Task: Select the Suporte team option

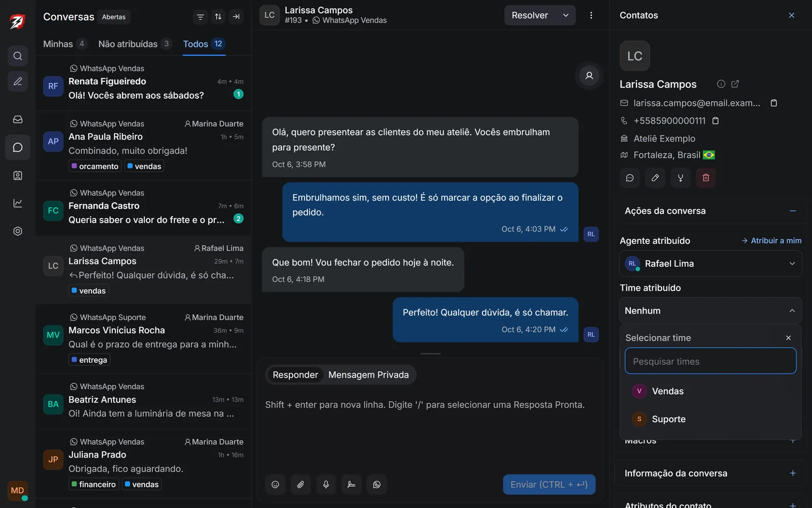Action: pos(710,419)
